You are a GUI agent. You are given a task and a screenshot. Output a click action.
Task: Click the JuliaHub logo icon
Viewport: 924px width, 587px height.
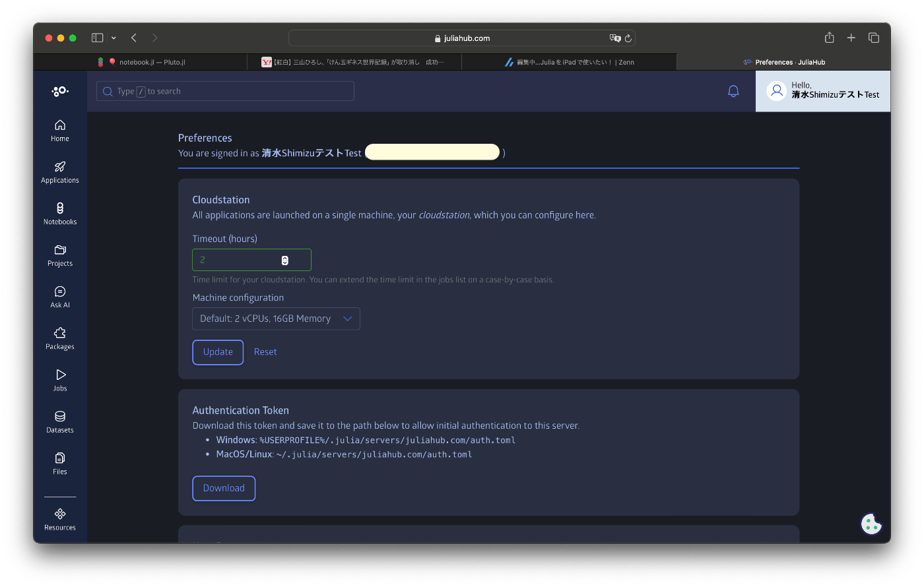[x=60, y=91]
